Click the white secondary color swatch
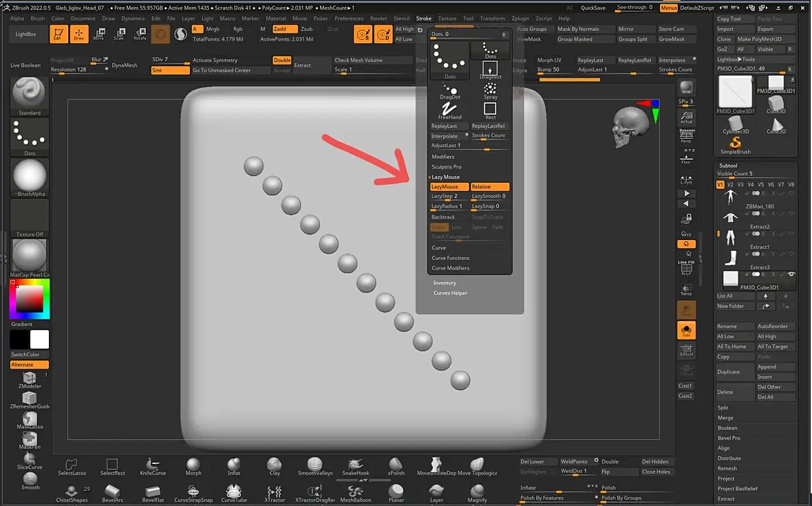Viewport: 812px width, 506px height. click(39, 340)
